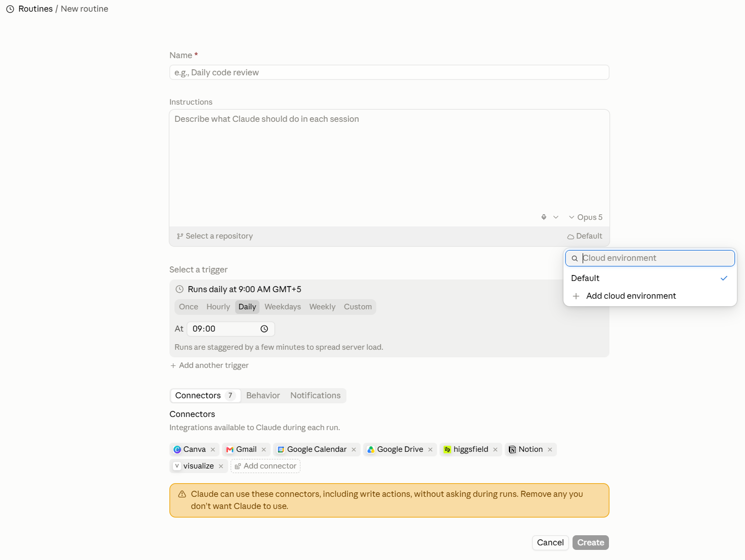Switch to the Notifications tab
The width and height of the screenshot is (745, 560).
tap(316, 396)
